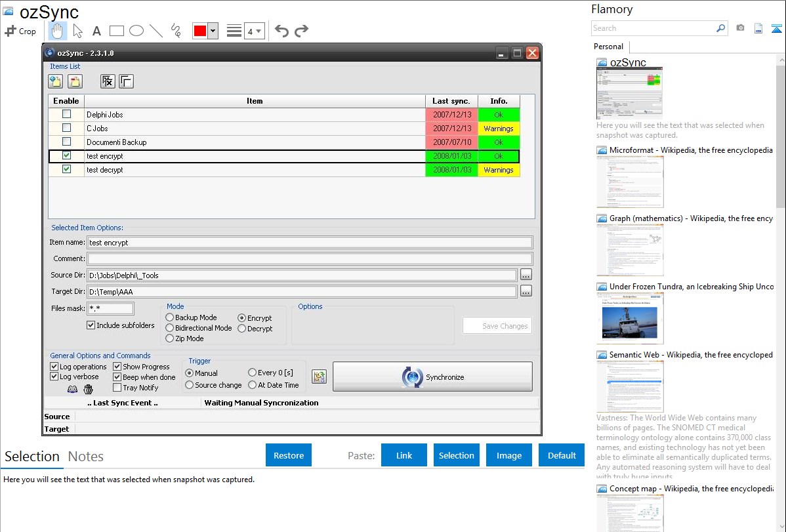Check the Enable box for Delphi Jobs
This screenshot has width=786, height=532.
pyautogui.click(x=66, y=114)
